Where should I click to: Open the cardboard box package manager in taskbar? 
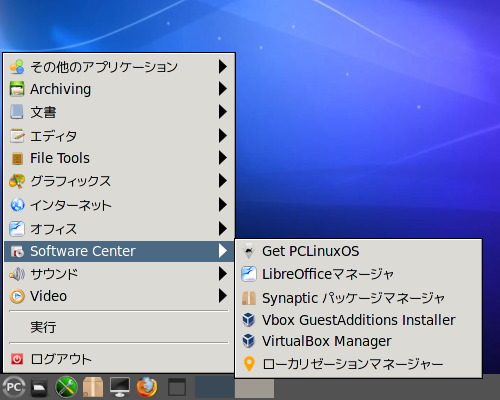pos(93,387)
